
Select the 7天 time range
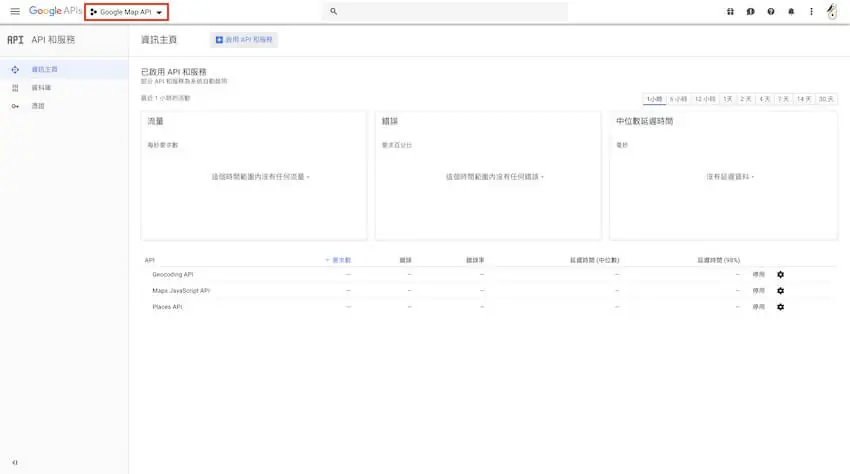(783, 99)
